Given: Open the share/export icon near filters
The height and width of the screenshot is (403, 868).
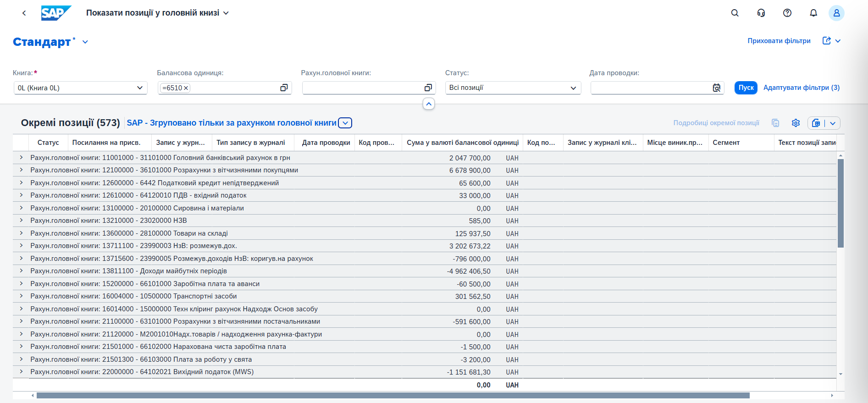Looking at the screenshot, I should pos(826,41).
